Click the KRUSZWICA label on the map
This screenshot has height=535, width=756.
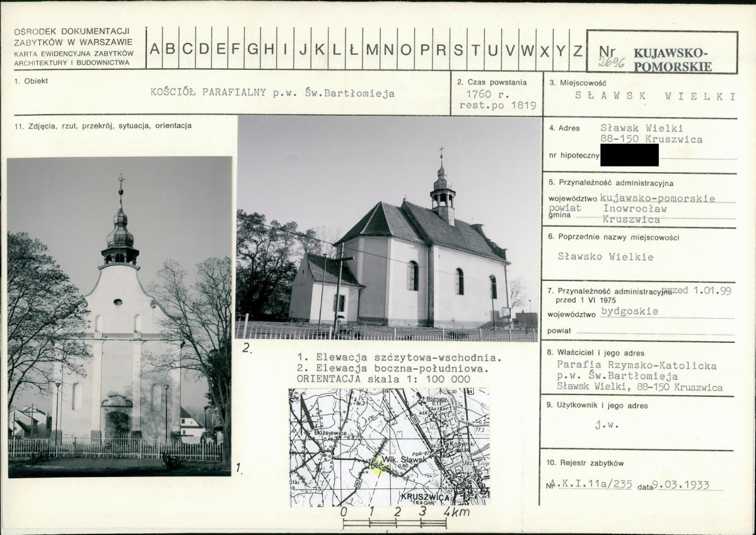pos(425,497)
